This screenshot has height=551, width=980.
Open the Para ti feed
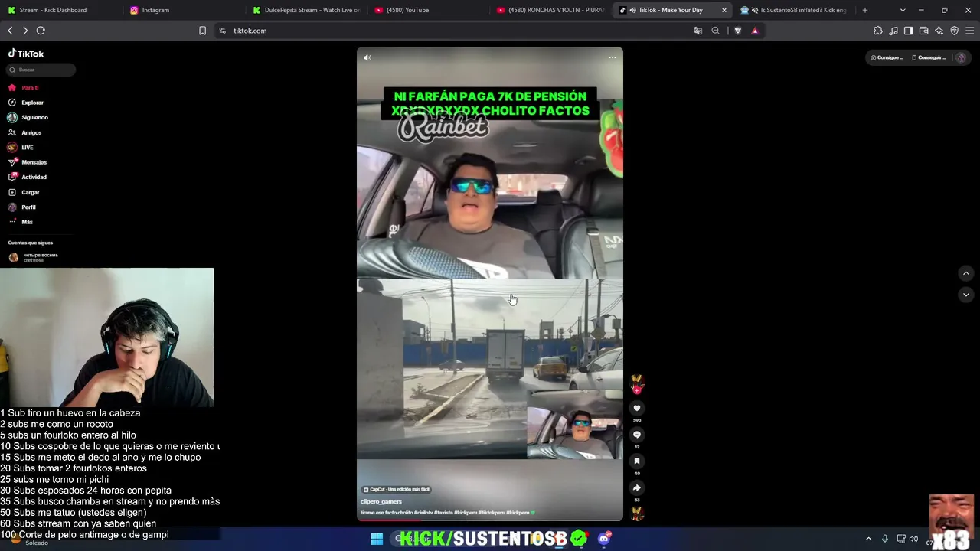(x=24, y=88)
